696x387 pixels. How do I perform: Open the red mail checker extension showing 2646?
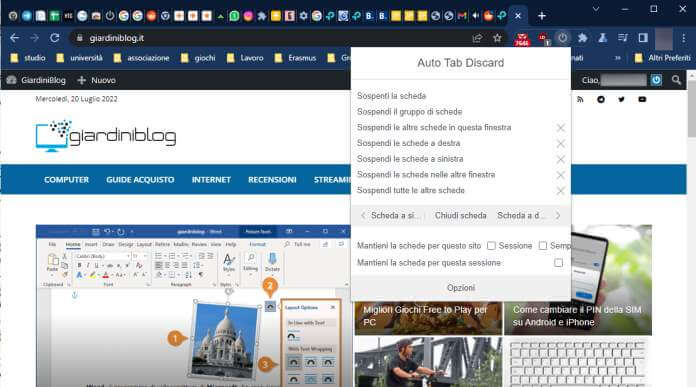[522, 39]
